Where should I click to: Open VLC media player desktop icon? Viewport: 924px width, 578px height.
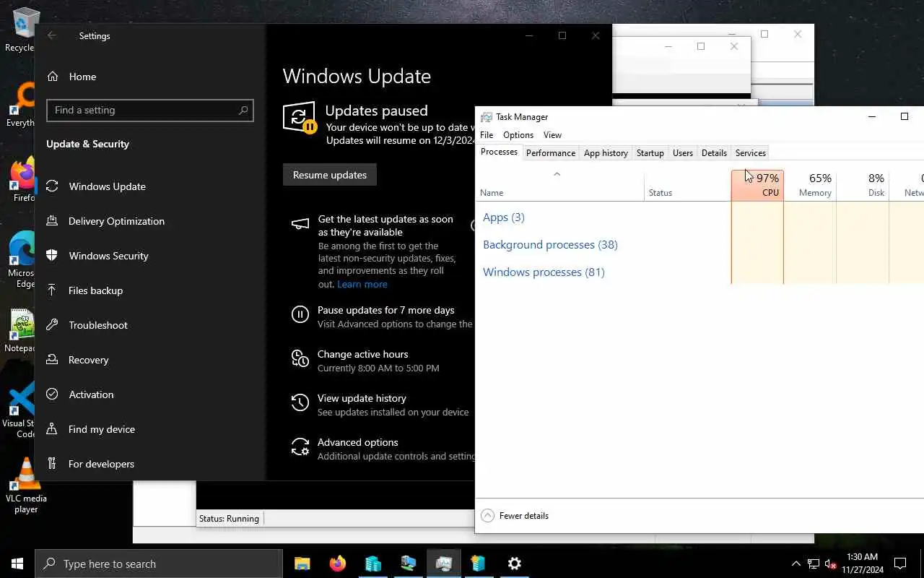coord(26,486)
